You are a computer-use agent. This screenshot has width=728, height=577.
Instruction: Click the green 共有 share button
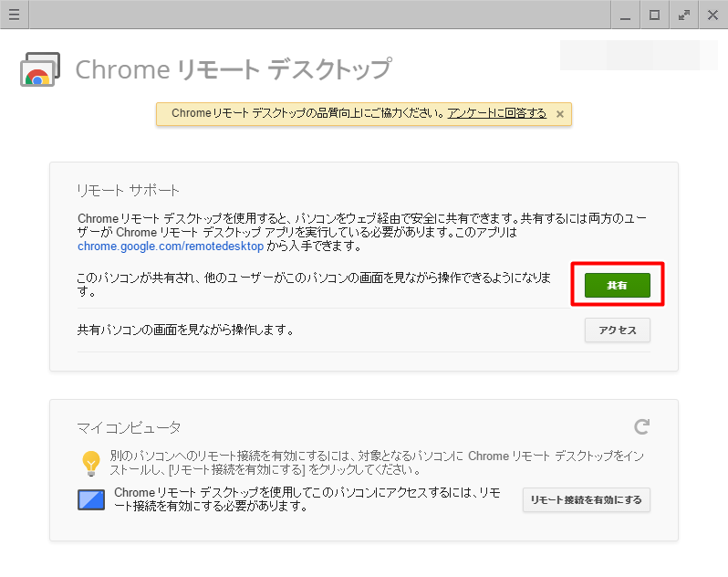[x=617, y=285]
